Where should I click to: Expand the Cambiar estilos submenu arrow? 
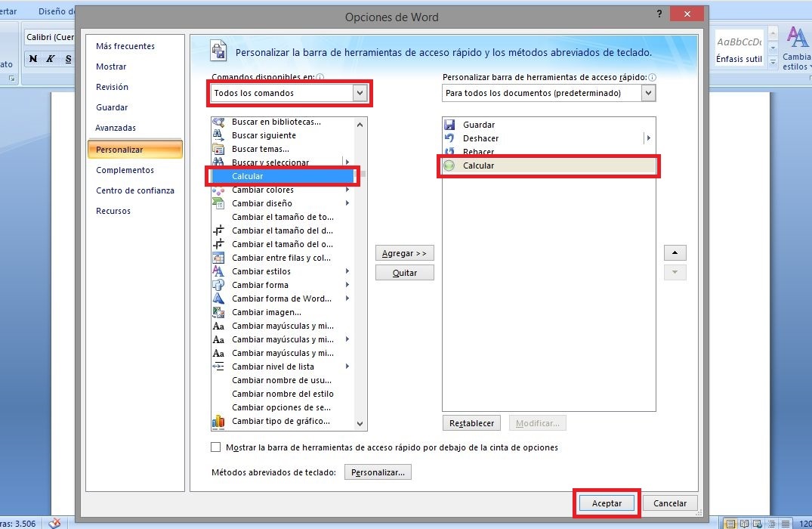347,271
